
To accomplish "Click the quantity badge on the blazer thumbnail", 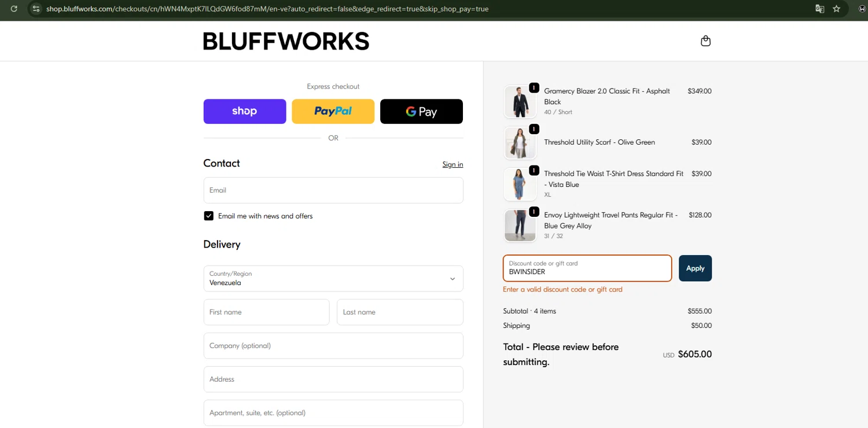I will tap(534, 88).
